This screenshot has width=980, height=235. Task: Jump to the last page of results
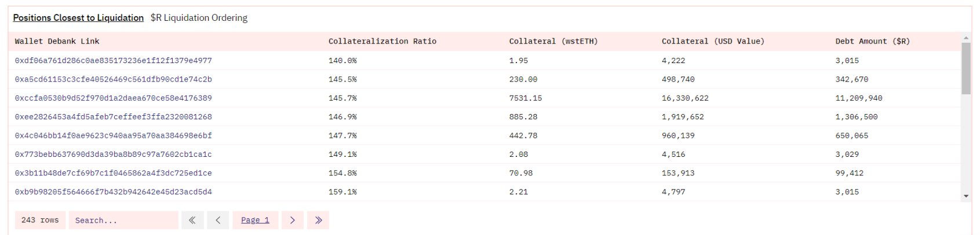pos(318,220)
